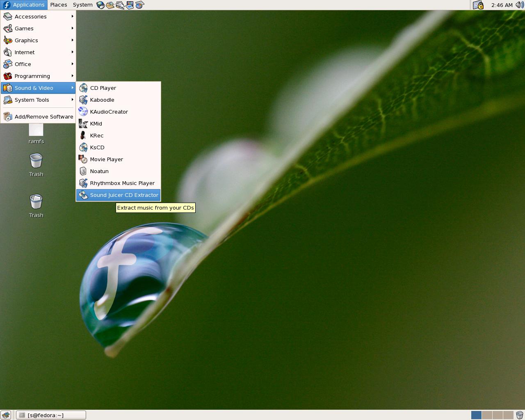Expand the Internet submenu arrow
Screen dimensions: 525x420
73,52
